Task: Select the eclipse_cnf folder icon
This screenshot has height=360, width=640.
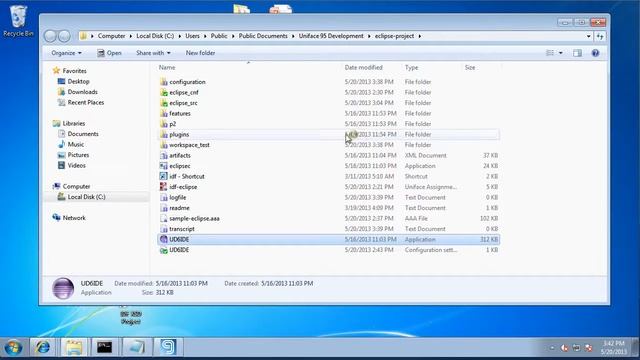Action: point(164,92)
